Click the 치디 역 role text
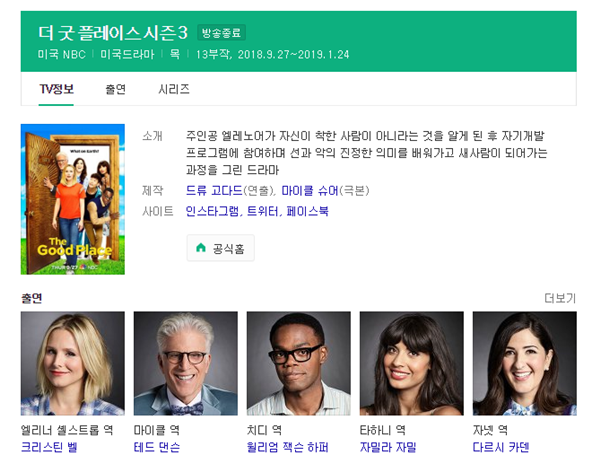 coord(264,430)
